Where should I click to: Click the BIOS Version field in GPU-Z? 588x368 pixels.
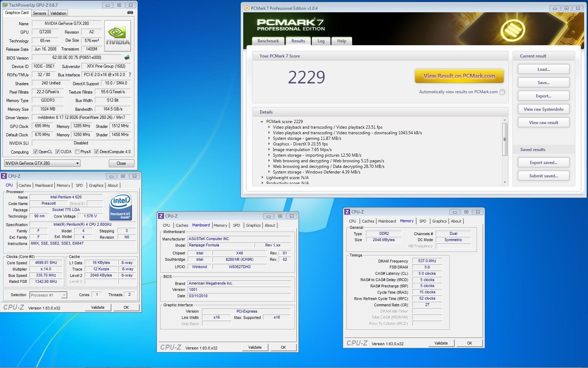pyautogui.click(x=77, y=57)
